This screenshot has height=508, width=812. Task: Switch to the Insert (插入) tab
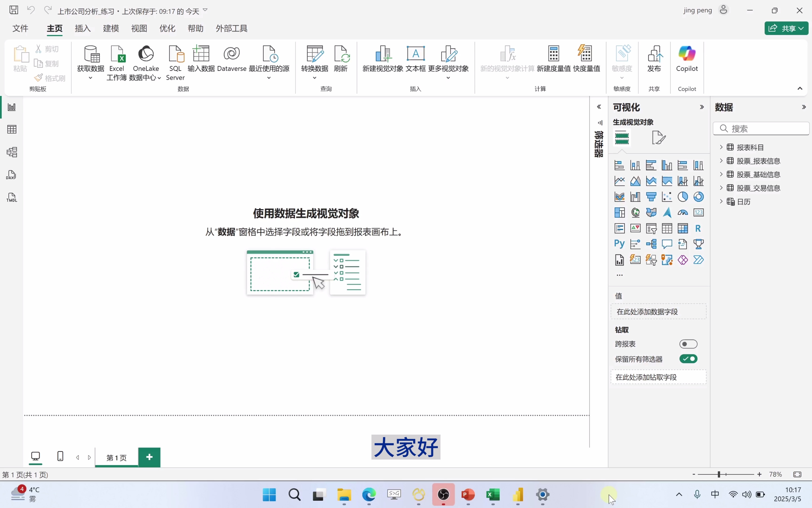pos(83,28)
